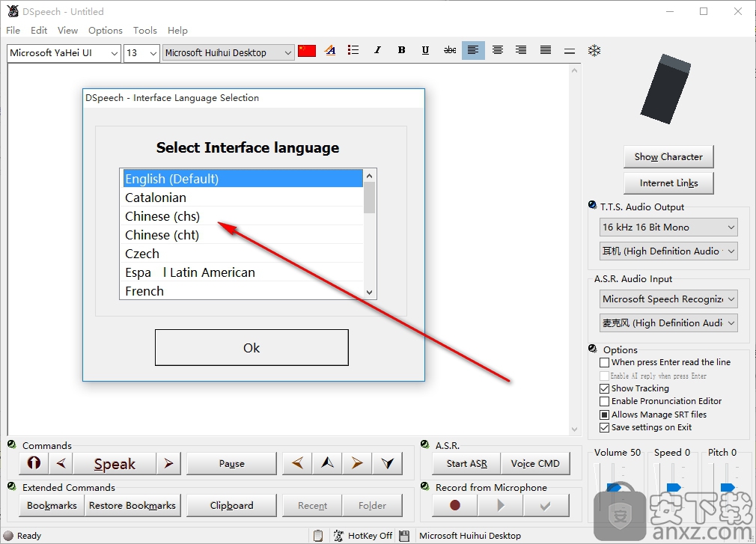Open the File menu

tap(13, 31)
